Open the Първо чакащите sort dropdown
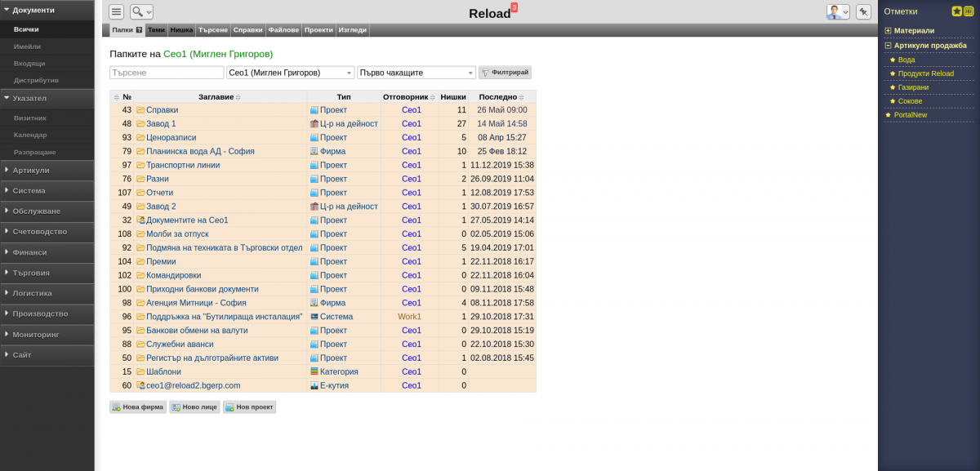 click(416, 73)
